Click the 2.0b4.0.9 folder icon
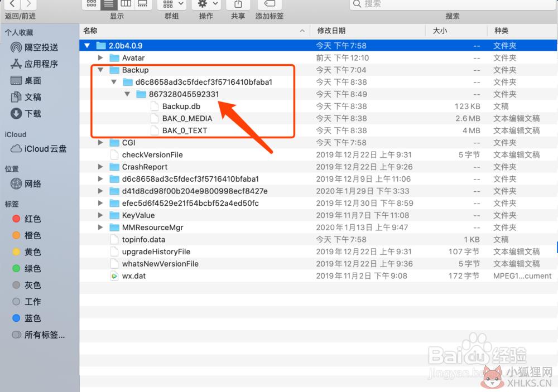Image resolution: width=558 pixels, height=392 pixels. (101, 46)
